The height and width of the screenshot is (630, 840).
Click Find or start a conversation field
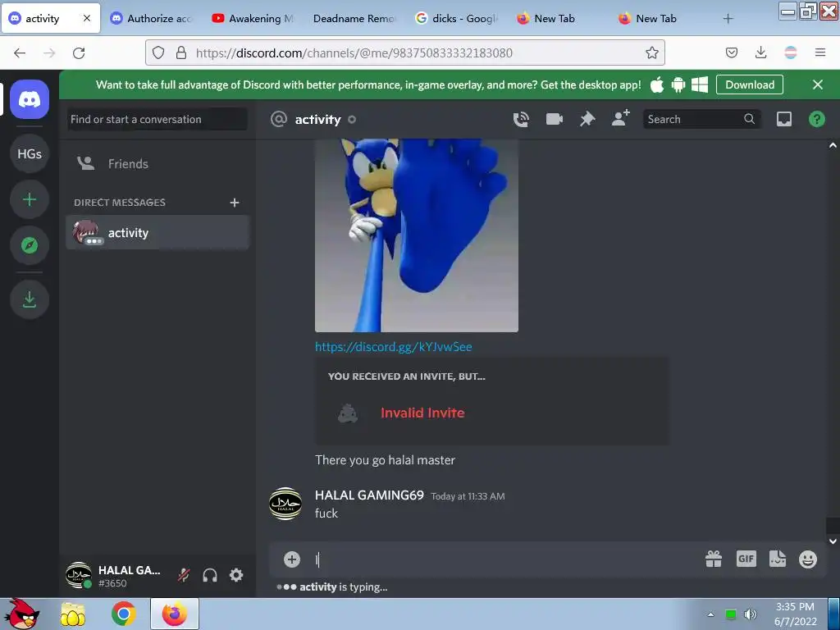[158, 119]
